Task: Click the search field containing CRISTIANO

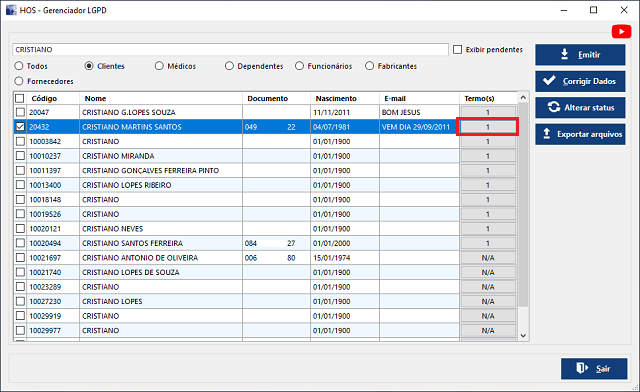Action: click(x=230, y=49)
